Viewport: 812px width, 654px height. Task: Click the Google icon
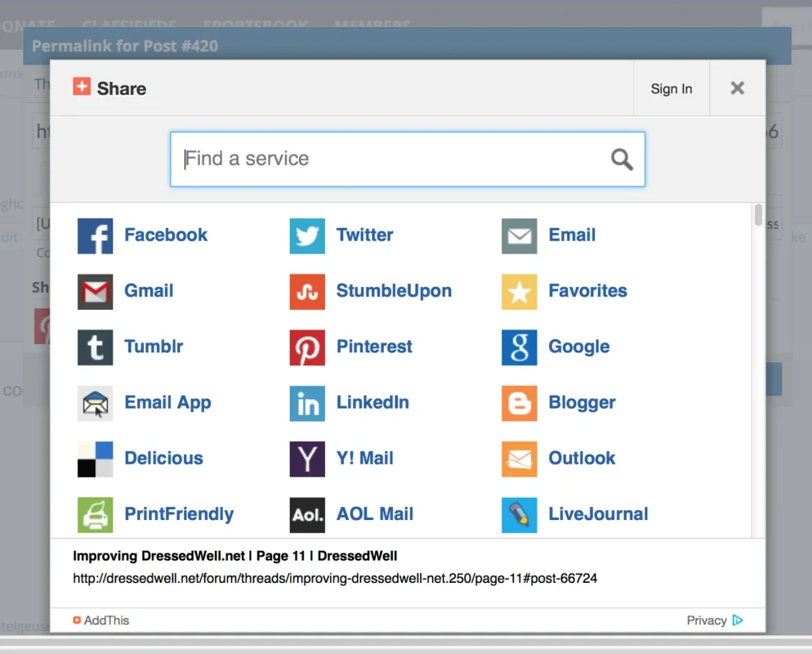click(x=520, y=347)
